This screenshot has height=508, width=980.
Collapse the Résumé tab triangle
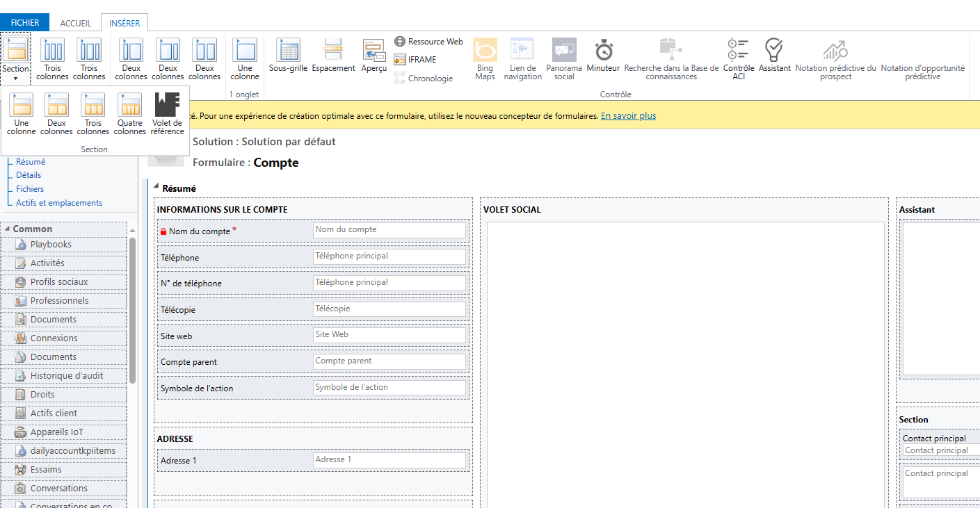coord(156,188)
